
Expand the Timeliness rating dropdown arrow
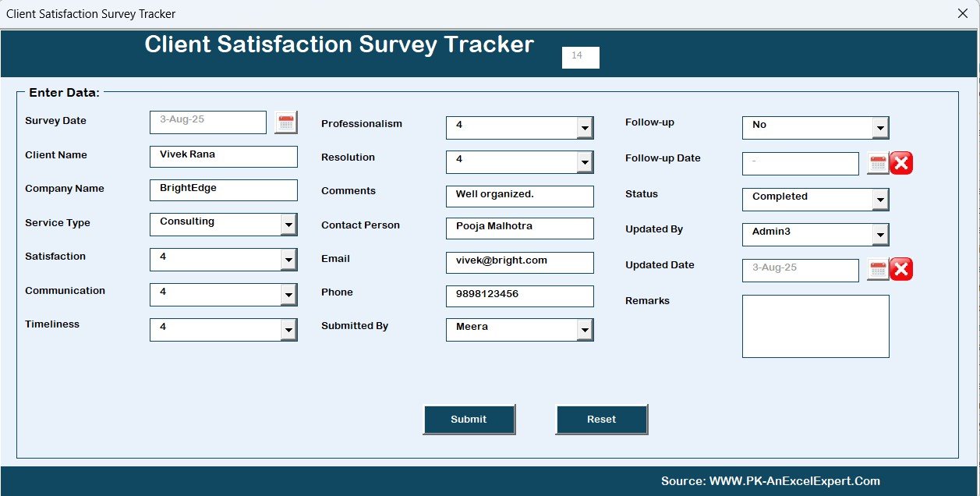pos(289,330)
